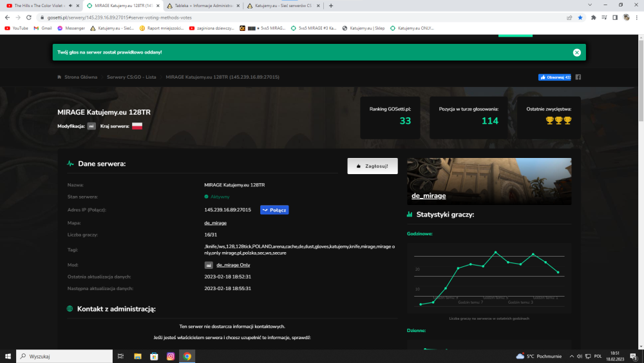Click the player count 16/31 text
This screenshot has width=644, height=363.
211,235
